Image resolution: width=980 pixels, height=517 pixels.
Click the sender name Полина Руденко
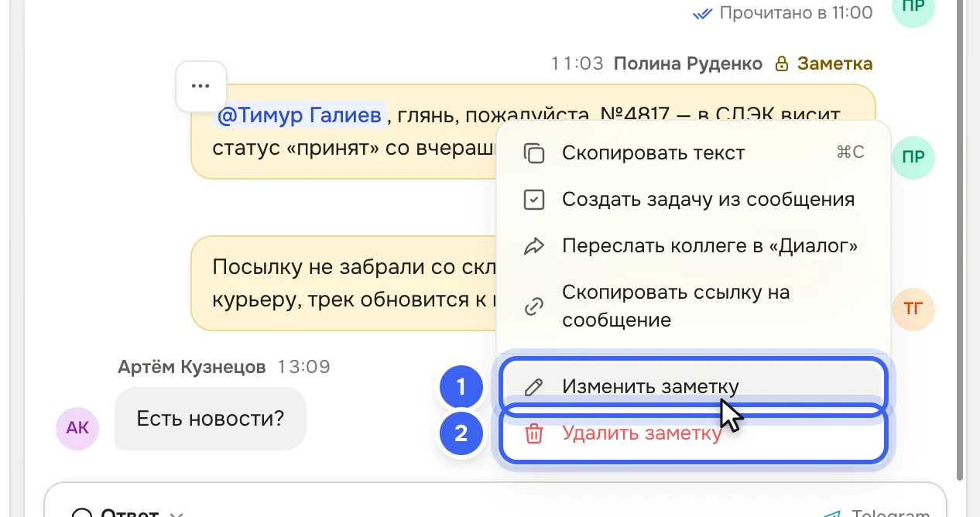688,63
